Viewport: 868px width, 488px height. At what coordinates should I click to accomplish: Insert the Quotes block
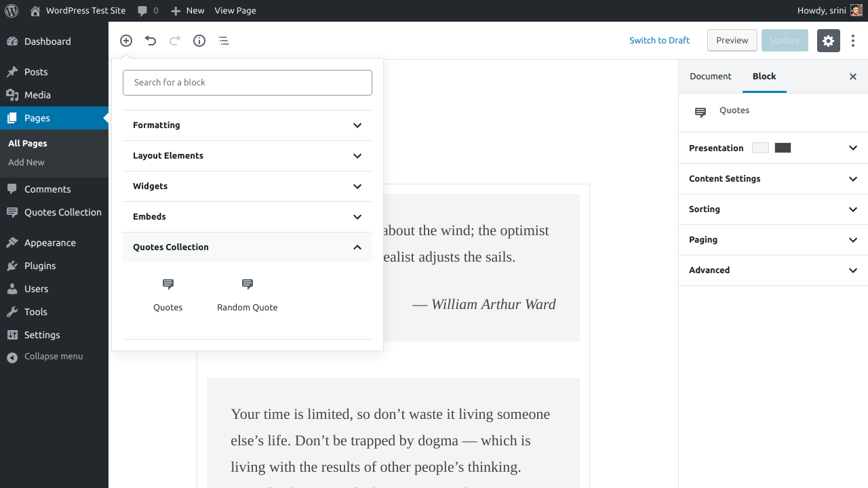[168, 295]
